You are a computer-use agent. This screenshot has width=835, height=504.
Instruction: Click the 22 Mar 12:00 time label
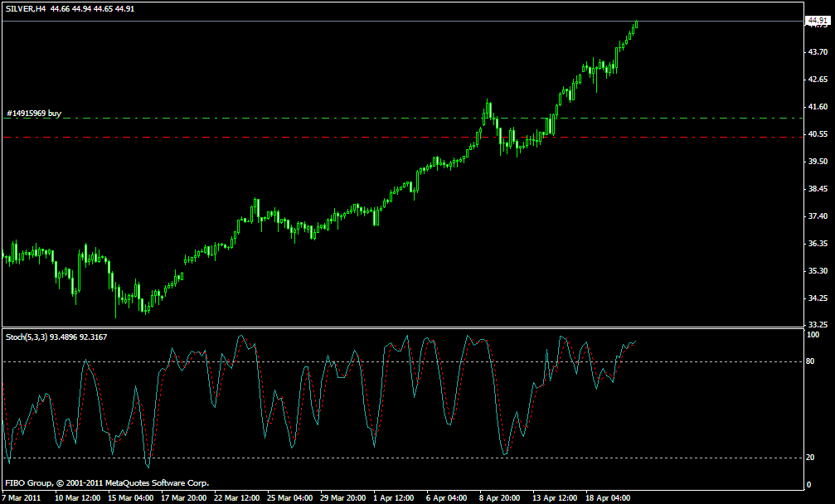tap(237, 498)
